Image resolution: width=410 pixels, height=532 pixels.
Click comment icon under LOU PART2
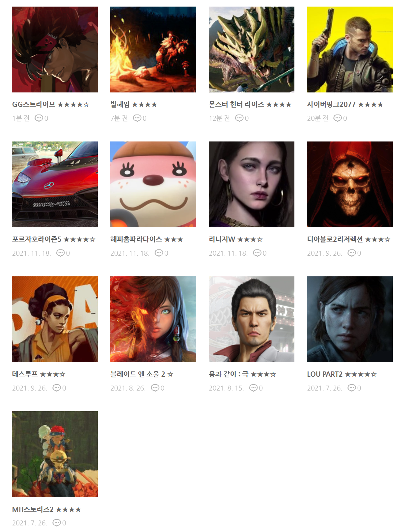point(352,388)
